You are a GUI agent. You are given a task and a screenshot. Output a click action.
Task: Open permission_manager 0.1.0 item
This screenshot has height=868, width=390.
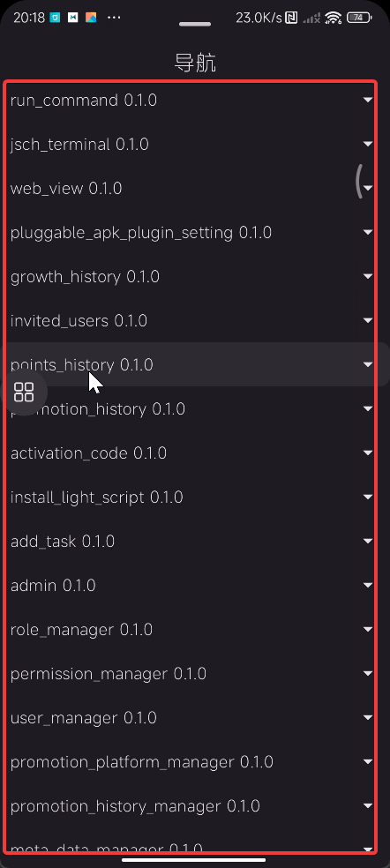click(191, 674)
